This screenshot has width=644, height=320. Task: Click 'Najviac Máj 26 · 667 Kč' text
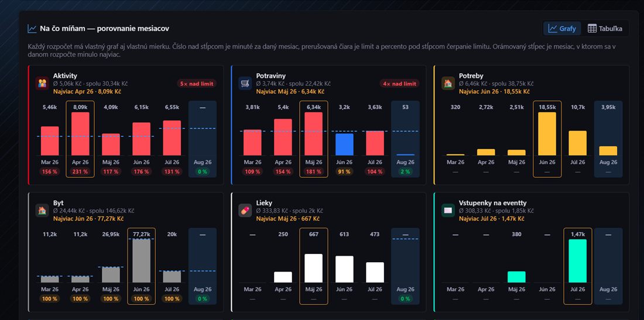pyautogui.click(x=287, y=219)
